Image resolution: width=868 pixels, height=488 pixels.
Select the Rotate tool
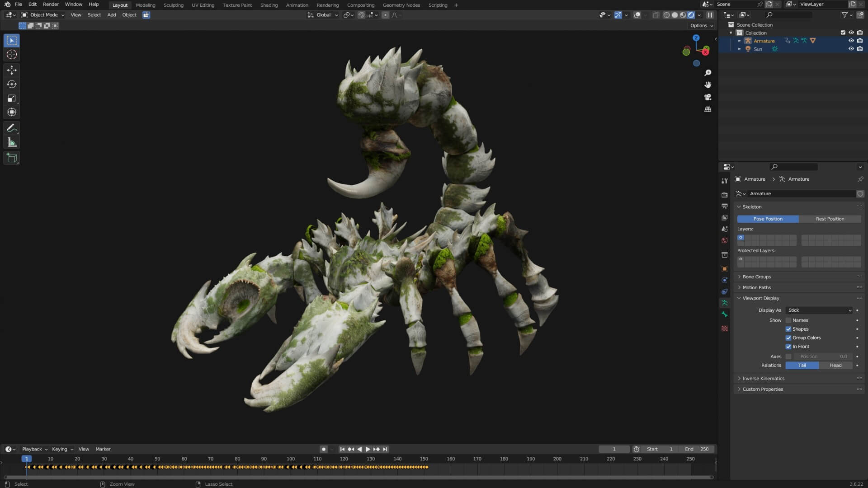point(12,84)
